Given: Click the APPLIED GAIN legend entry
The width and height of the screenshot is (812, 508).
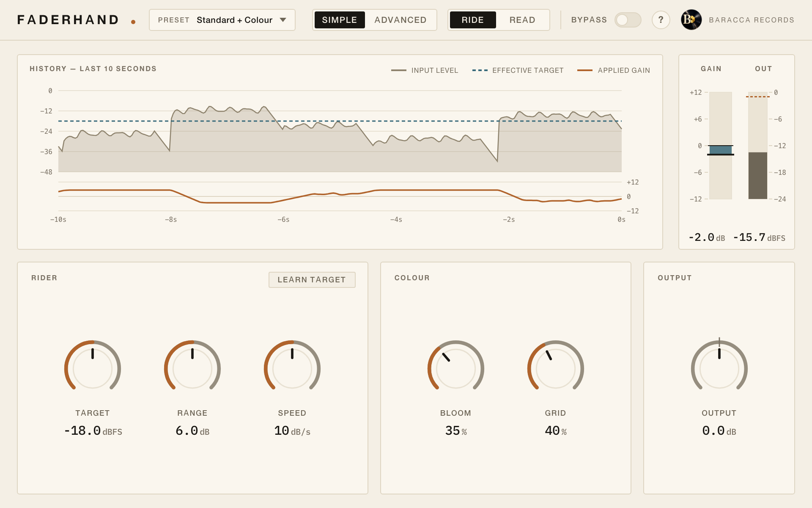Looking at the screenshot, I should tap(614, 70).
